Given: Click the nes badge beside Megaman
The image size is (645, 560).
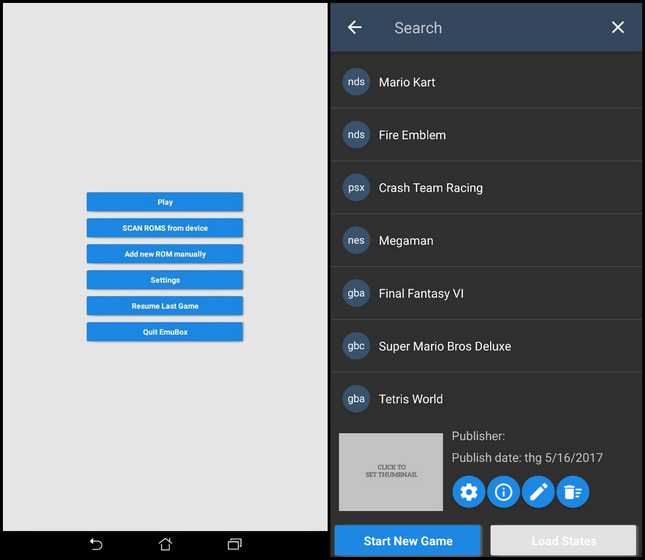Looking at the screenshot, I should pyautogui.click(x=356, y=240).
